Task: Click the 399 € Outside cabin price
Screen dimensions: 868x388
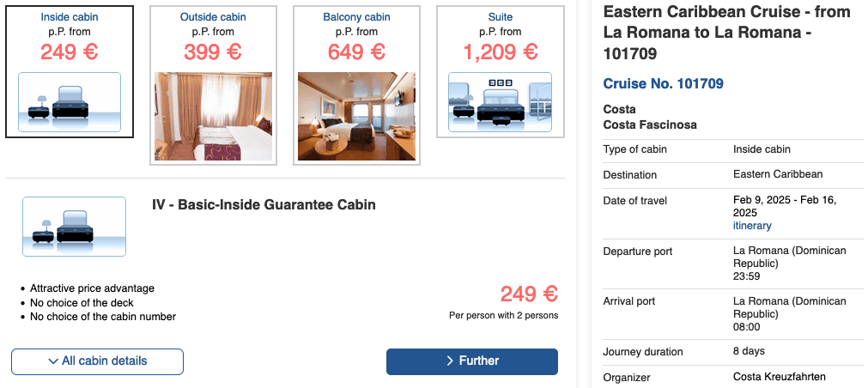Action: (x=213, y=52)
